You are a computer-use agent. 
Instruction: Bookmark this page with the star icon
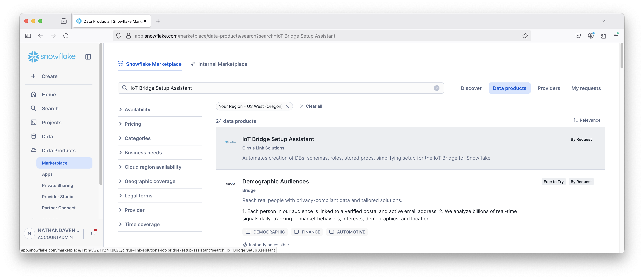pos(525,36)
